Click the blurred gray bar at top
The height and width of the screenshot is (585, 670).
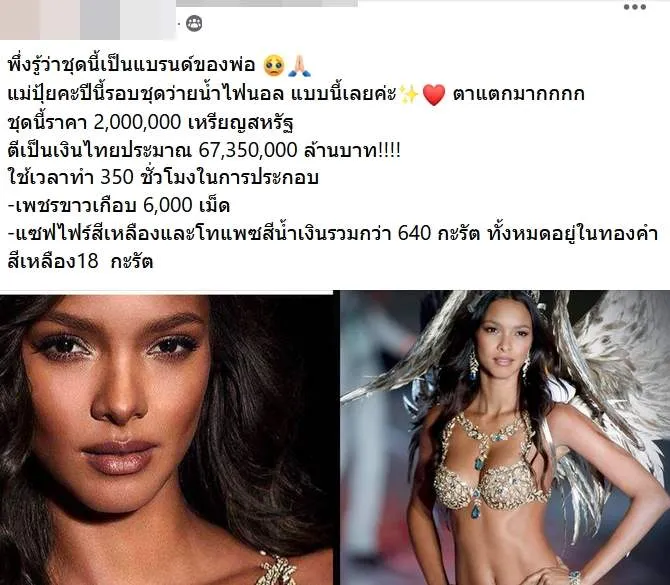(x=267, y=3)
